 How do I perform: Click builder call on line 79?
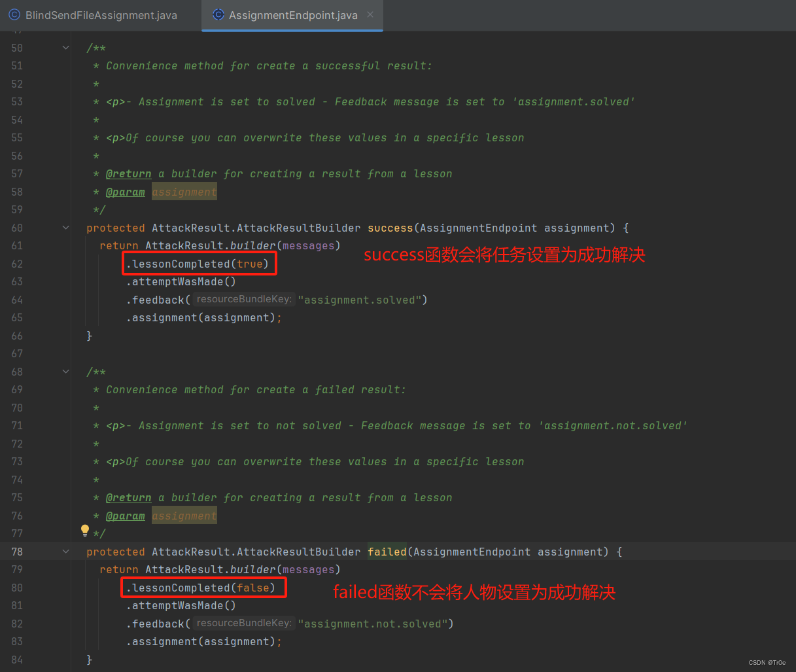(x=253, y=569)
